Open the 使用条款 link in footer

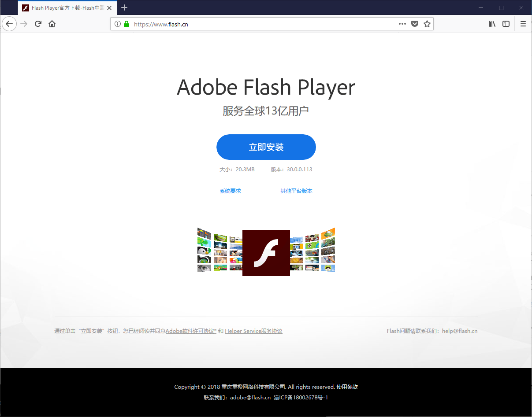[347, 387]
